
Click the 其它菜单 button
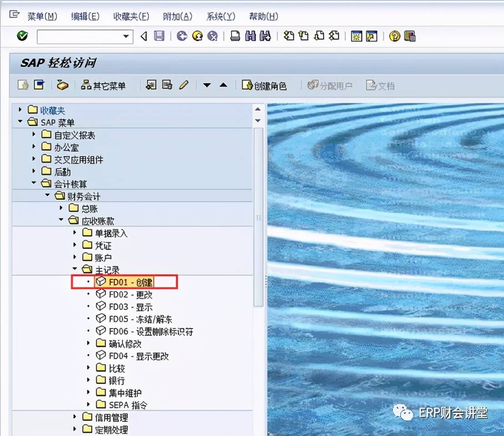[x=105, y=85]
